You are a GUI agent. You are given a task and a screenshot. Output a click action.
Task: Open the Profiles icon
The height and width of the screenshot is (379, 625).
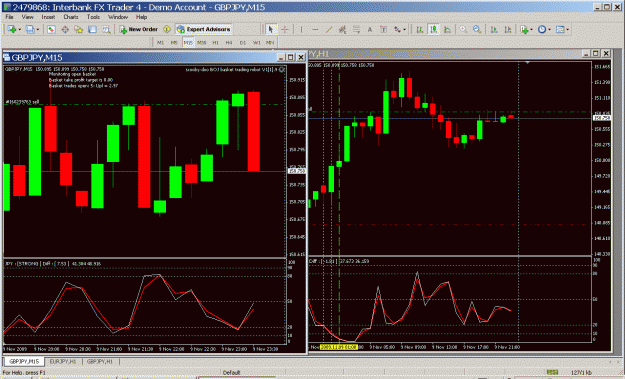click(x=30, y=29)
